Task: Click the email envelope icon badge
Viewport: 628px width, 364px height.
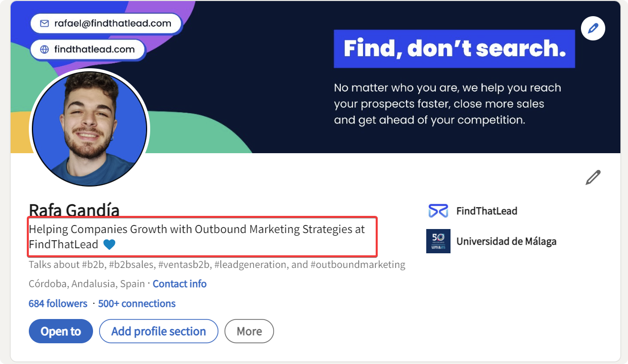Action: click(x=45, y=23)
